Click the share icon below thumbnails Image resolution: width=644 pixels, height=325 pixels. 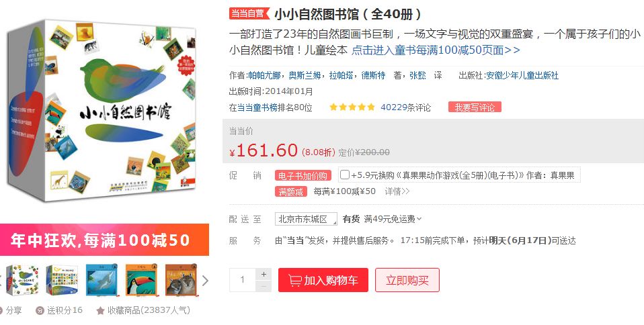tap(1, 311)
